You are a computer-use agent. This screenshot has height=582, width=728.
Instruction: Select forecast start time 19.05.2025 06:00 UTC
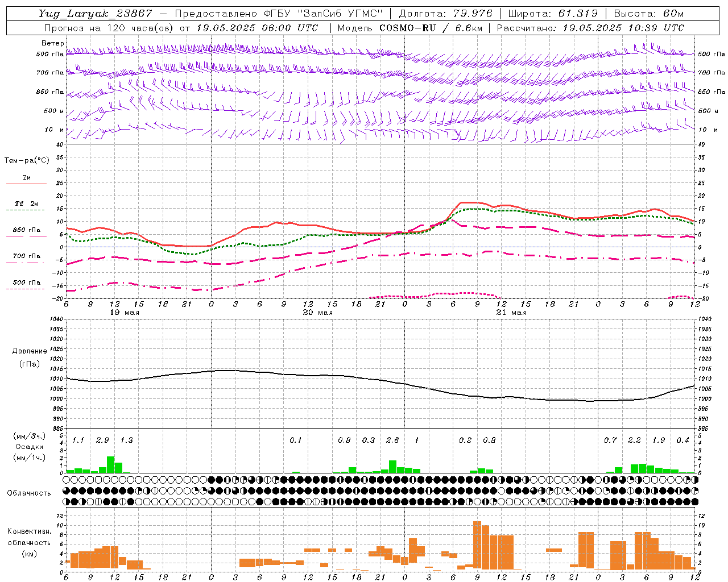point(257,28)
